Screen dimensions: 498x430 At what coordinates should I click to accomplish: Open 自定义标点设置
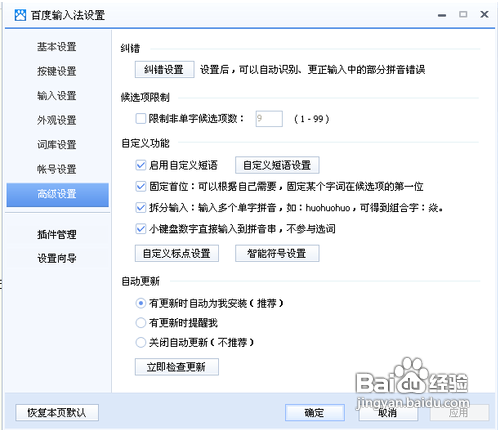[177, 253]
